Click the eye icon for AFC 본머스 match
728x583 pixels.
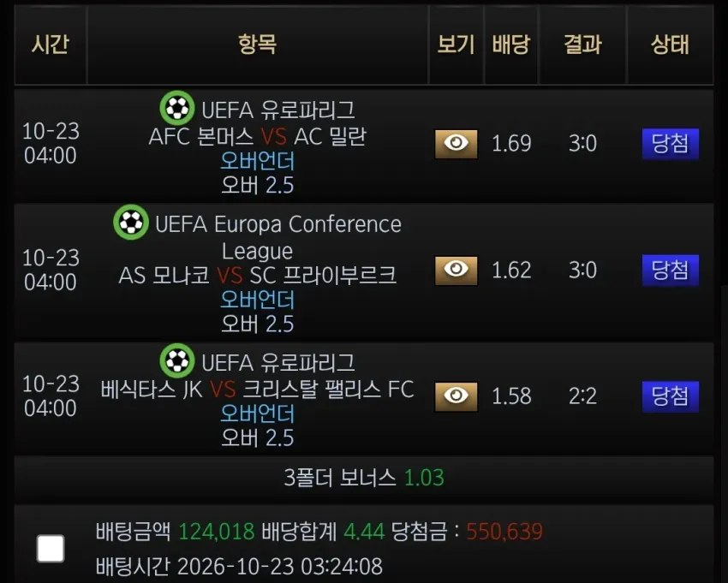click(456, 144)
